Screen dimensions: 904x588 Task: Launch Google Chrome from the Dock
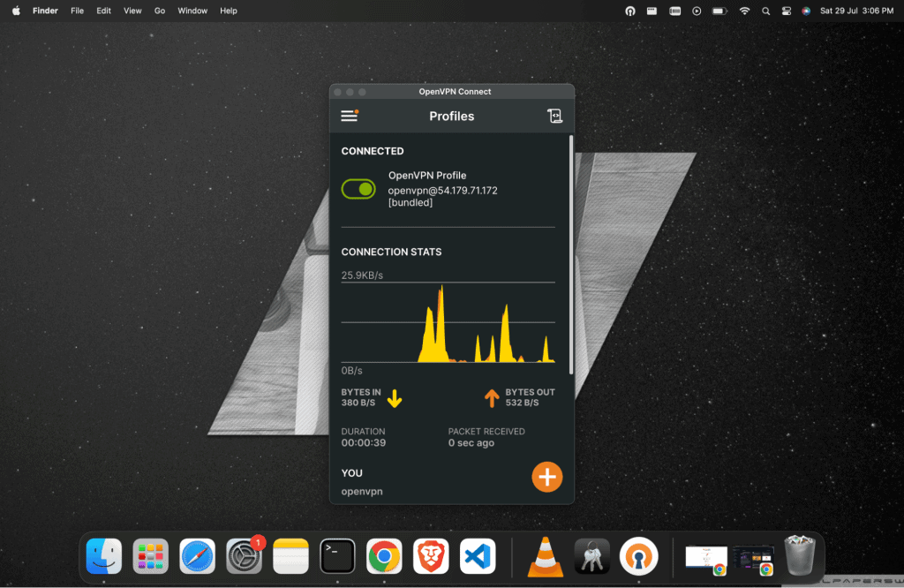tap(384, 556)
